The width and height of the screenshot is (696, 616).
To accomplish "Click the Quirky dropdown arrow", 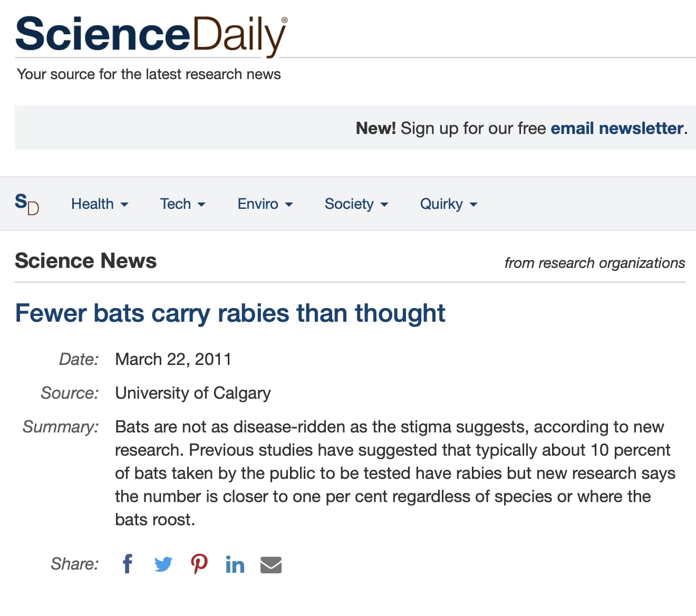I will click(x=473, y=205).
